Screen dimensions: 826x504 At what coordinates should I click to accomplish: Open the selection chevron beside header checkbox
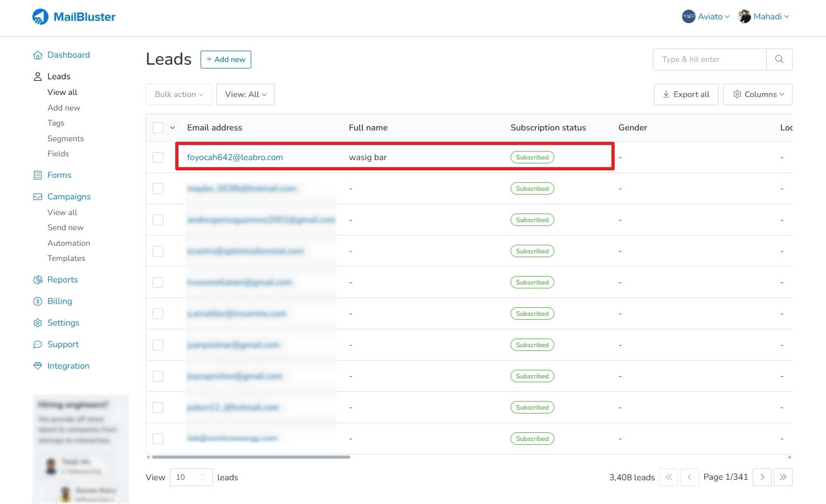(x=173, y=128)
